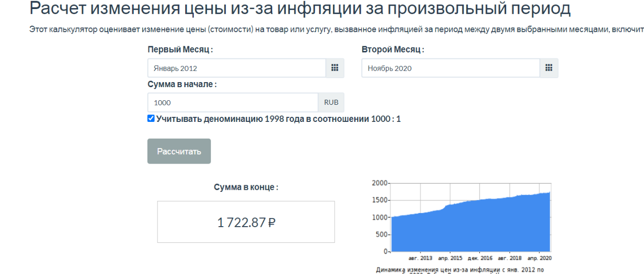Click the Ноябрь 2020 date field
This screenshot has height=274, width=644.
[x=450, y=68]
